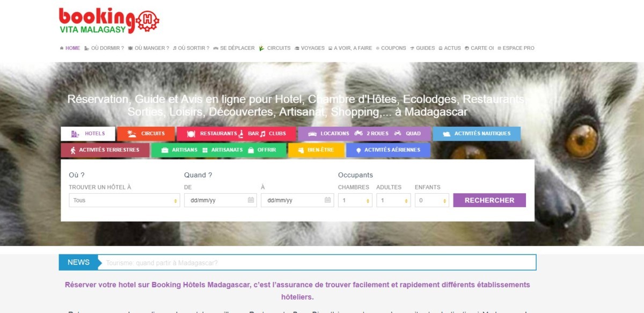This screenshot has height=313, width=644.
Task: Click the hiker icon on Activités Terrestres tab
Action: 72,150
